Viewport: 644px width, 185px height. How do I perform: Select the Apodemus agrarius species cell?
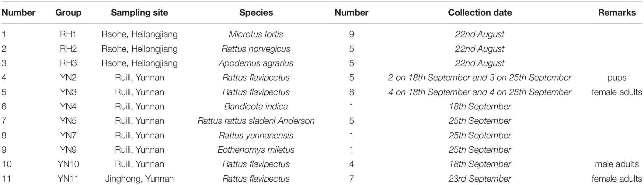click(x=256, y=63)
